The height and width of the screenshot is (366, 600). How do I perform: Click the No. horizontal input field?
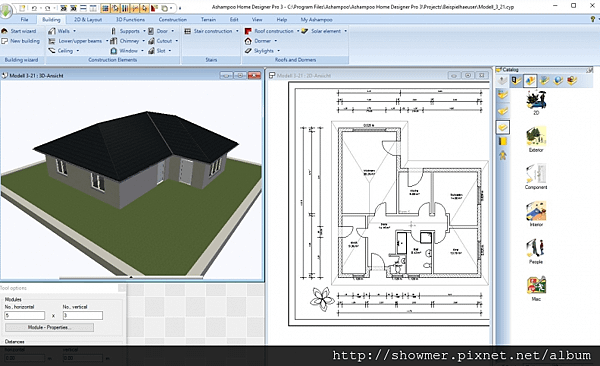24,315
